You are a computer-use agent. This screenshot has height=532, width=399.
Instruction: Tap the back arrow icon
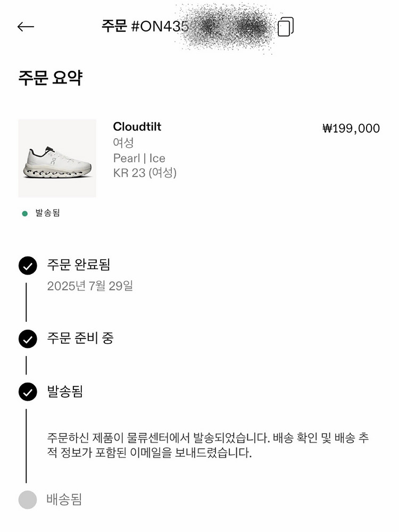point(26,27)
